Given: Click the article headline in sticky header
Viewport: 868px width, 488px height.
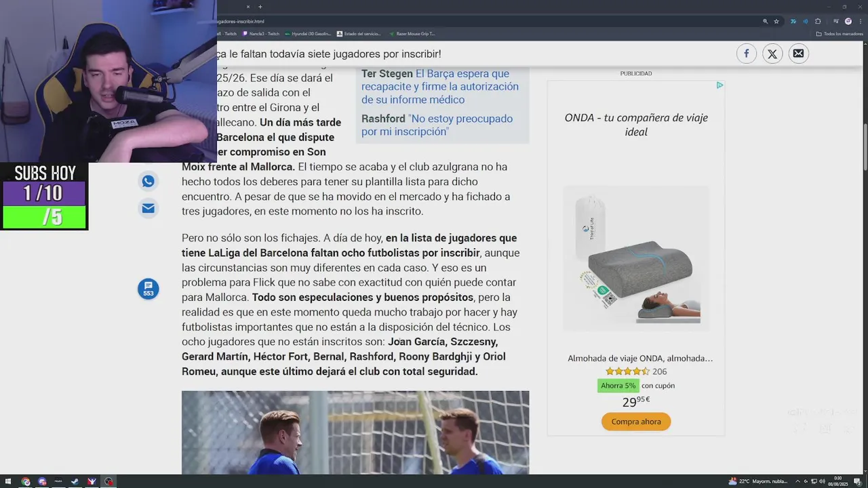Looking at the screenshot, I should click(329, 54).
